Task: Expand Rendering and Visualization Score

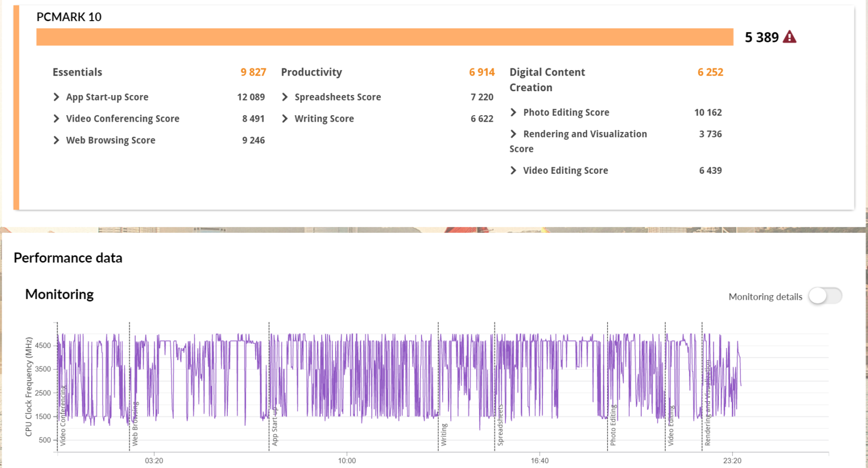Action: [513, 134]
